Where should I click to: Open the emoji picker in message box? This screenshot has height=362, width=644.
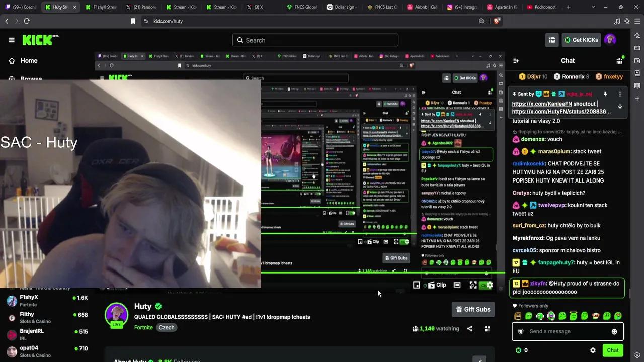[x=614, y=332]
